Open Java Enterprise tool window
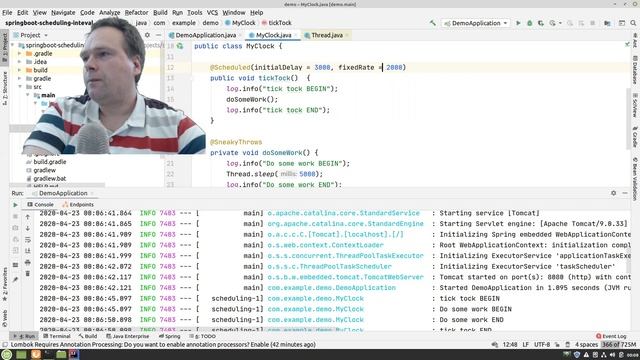This screenshot has height=360, width=640. pos(128,336)
